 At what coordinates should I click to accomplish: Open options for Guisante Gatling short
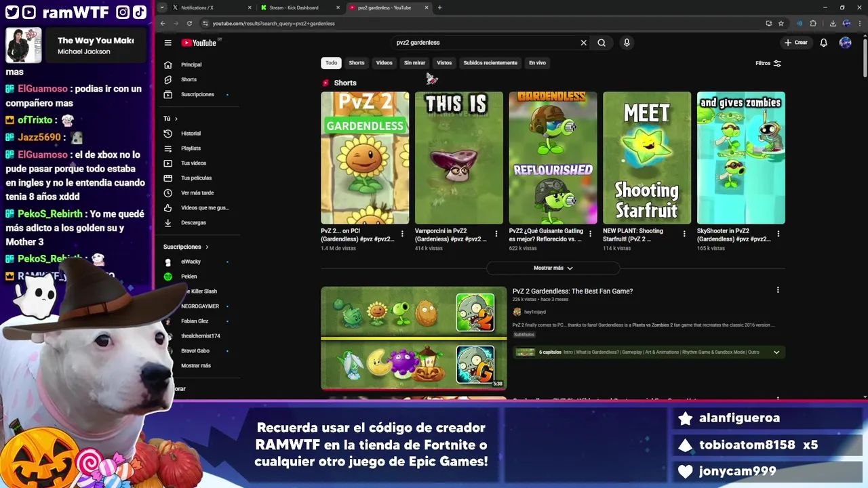point(590,234)
